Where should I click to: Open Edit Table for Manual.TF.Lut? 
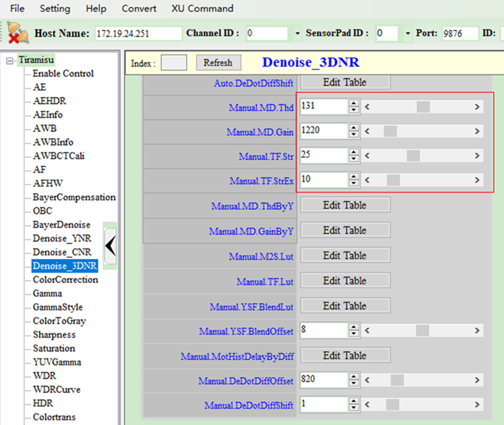point(345,281)
